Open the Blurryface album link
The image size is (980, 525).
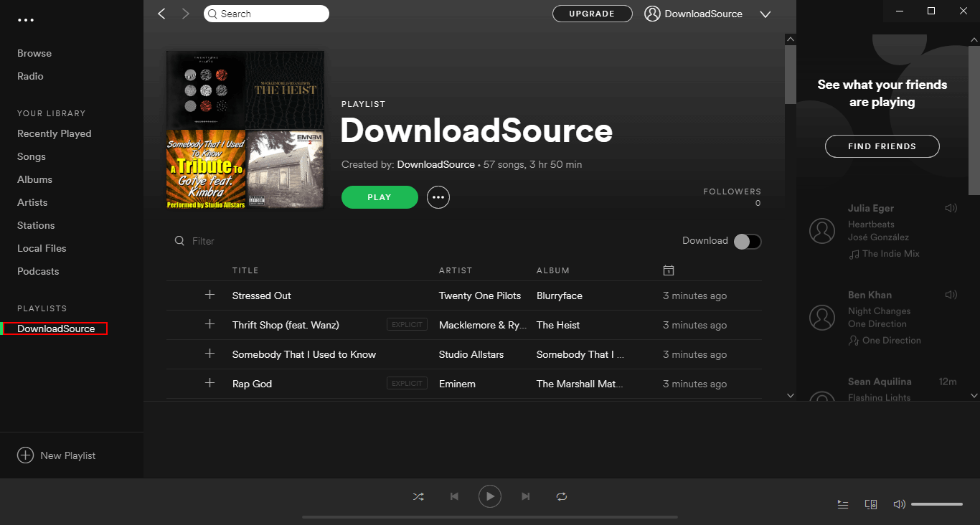pyautogui.click(x=560, y=295)
